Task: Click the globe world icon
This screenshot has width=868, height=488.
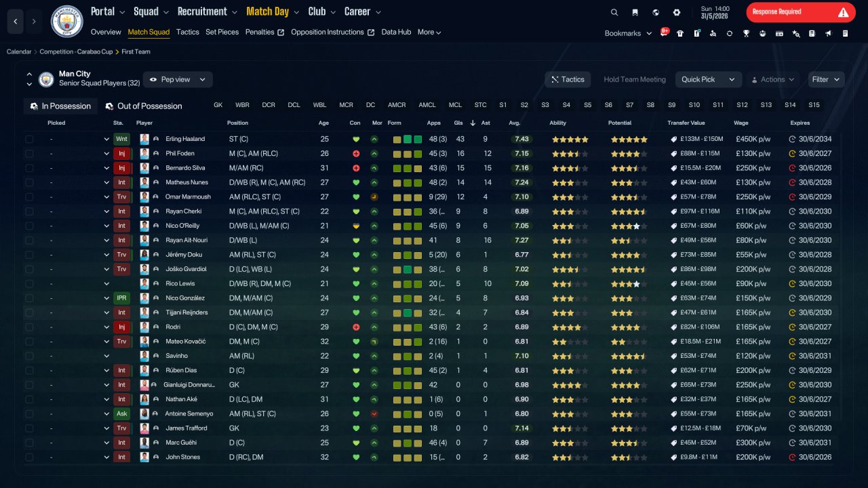Action: point(656,12)
